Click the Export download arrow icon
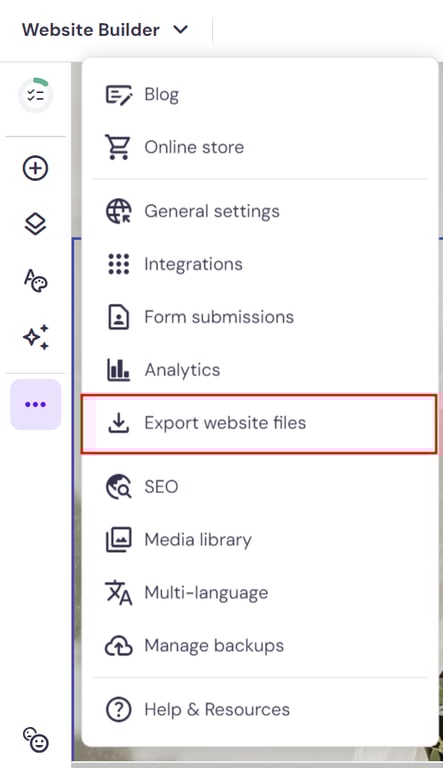443x768 pixels. 118,423
